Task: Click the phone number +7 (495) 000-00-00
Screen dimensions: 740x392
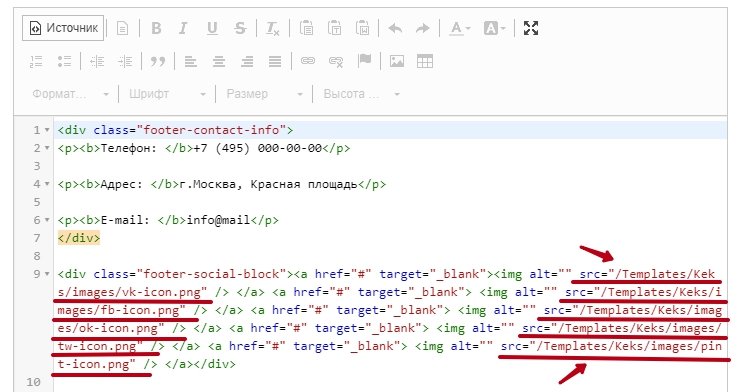Action: [x=258, y=148]
